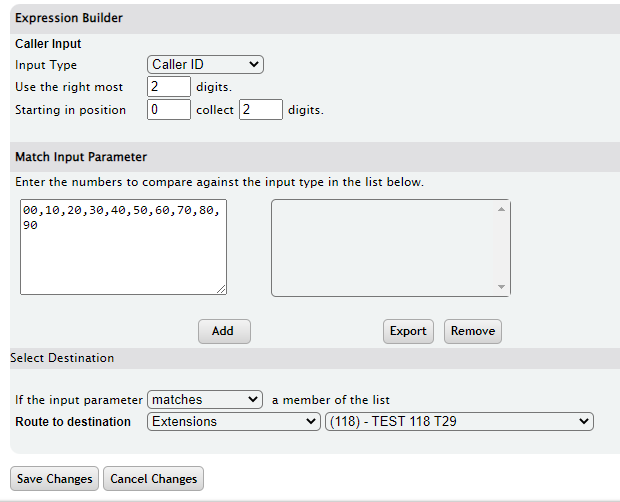Click Save Changes
The width and height of the screenshot is (620, 502).
[55, 479]
